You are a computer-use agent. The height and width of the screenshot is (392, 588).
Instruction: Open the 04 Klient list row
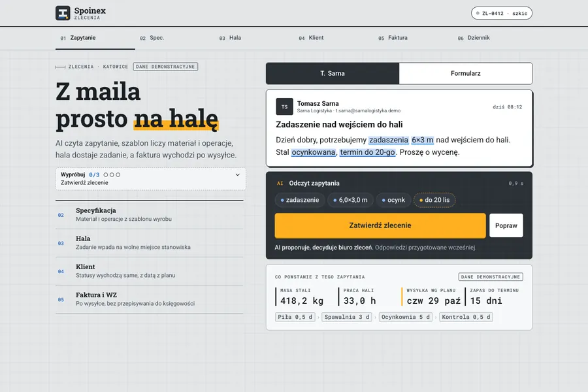149,271
